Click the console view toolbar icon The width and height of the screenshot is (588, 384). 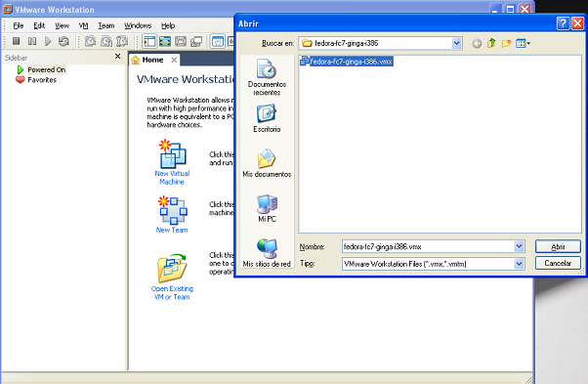218,41
